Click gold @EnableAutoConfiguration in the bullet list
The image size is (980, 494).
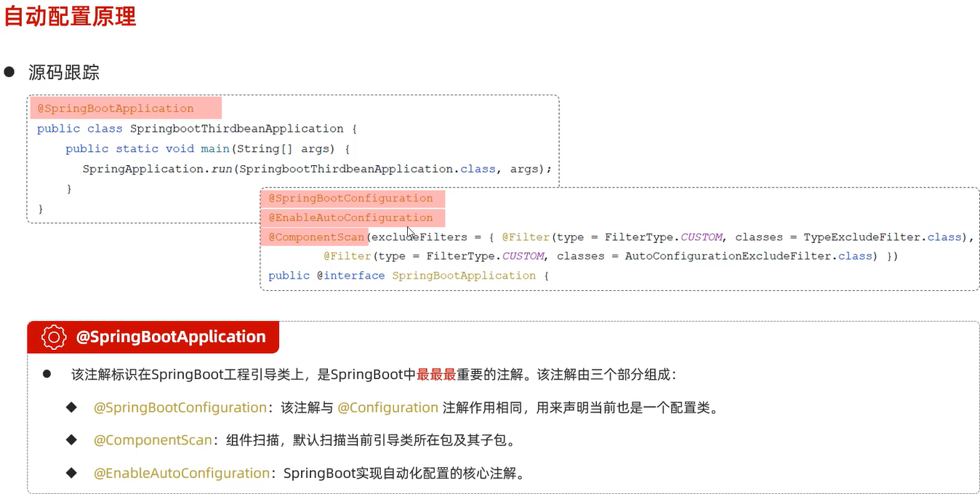pos(182,473)
